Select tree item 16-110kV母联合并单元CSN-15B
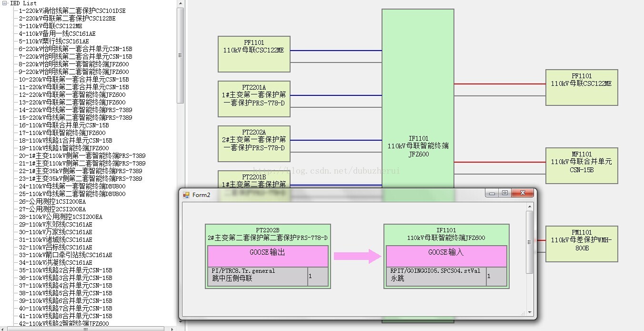The width and height of the screenshot is (644, 331). coord(64,125)
